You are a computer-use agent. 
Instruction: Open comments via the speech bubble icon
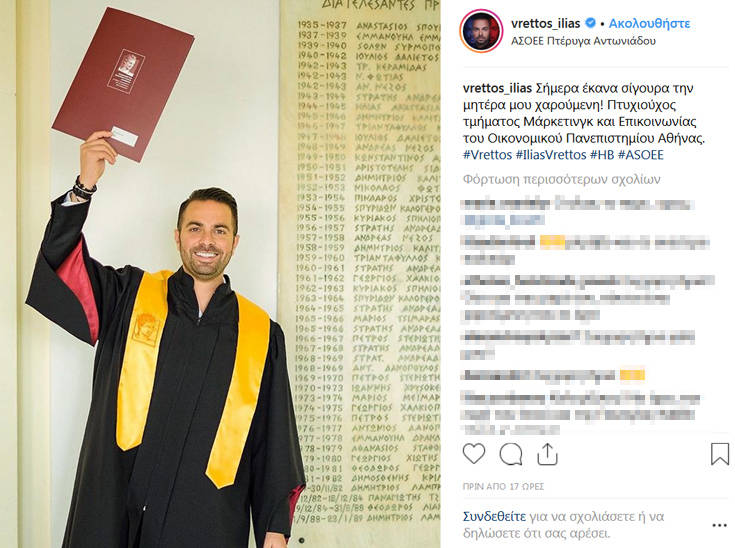point(510,454)
